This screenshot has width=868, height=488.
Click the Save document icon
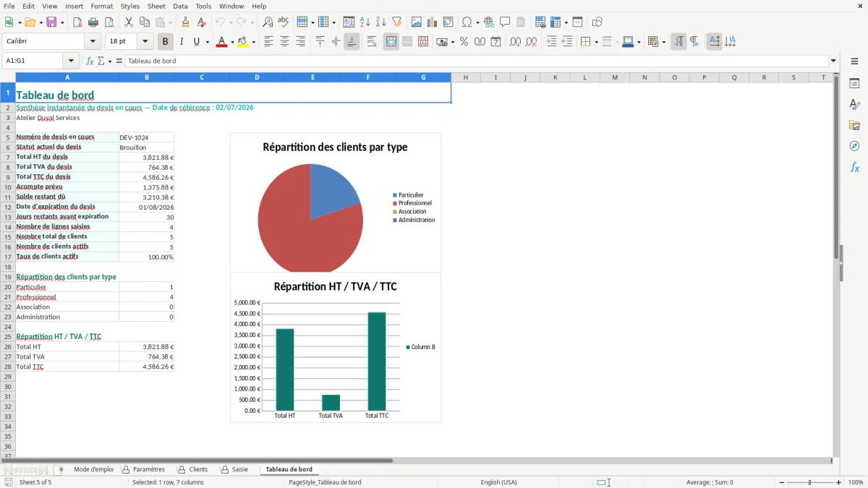[51, 22]
